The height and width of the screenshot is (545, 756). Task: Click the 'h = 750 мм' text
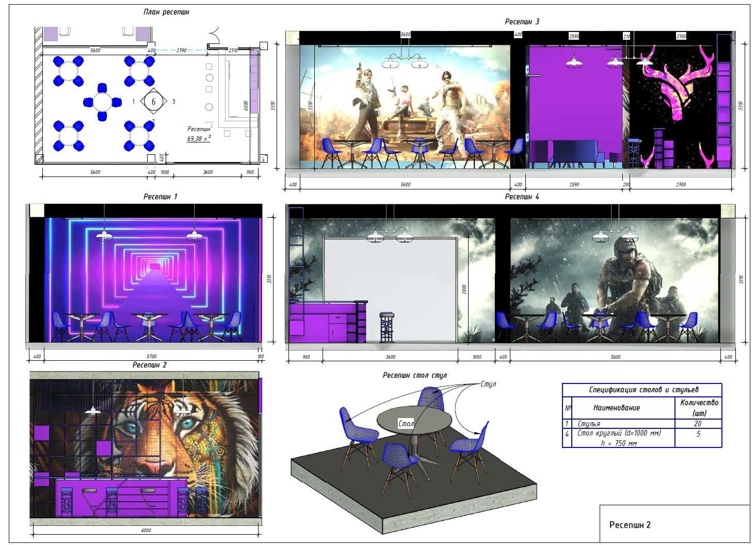pos(618,443)
